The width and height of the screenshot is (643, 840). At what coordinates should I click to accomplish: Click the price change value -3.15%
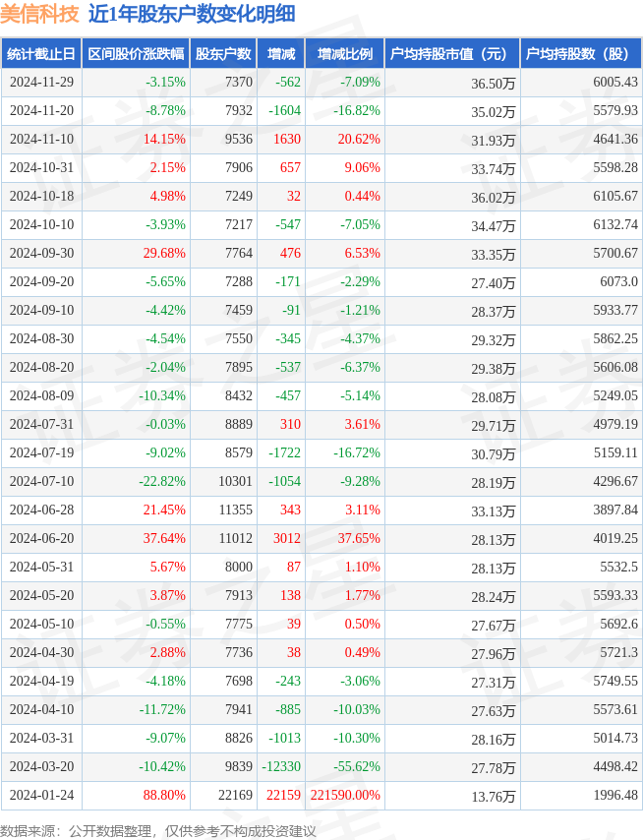tap(165, 82)
